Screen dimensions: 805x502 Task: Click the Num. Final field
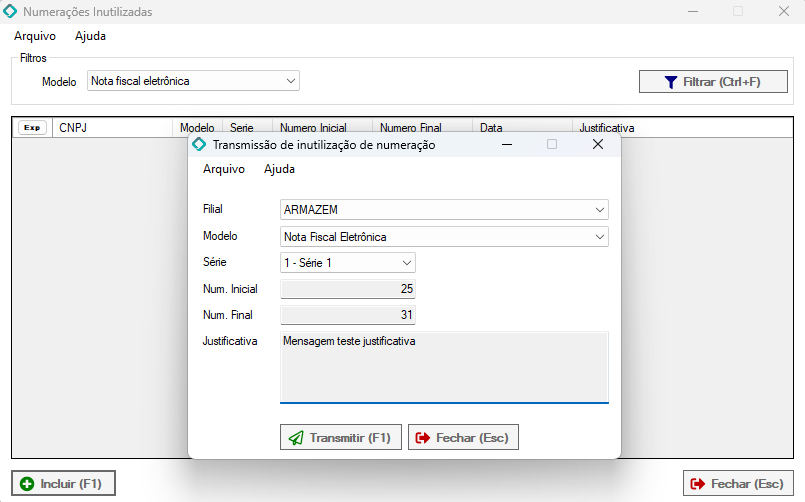348,315
